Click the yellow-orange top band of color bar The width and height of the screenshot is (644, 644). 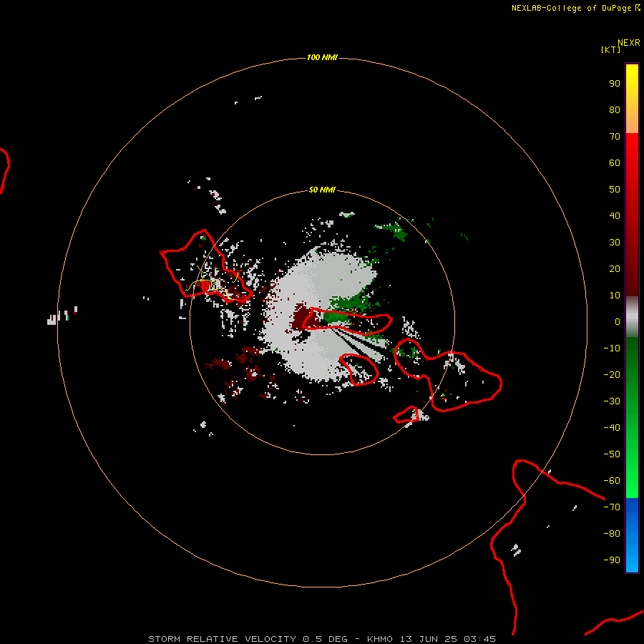pos(632,99)
